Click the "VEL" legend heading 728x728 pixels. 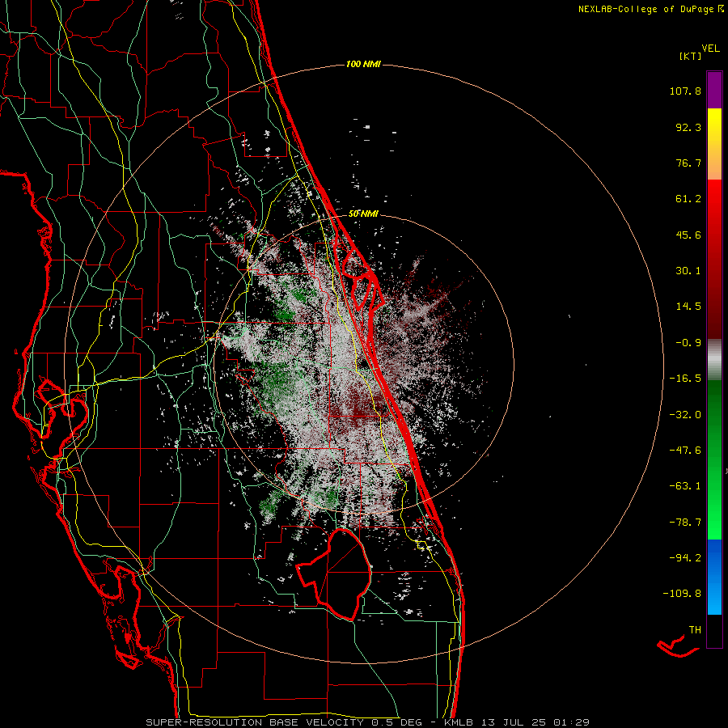(710, 49)
